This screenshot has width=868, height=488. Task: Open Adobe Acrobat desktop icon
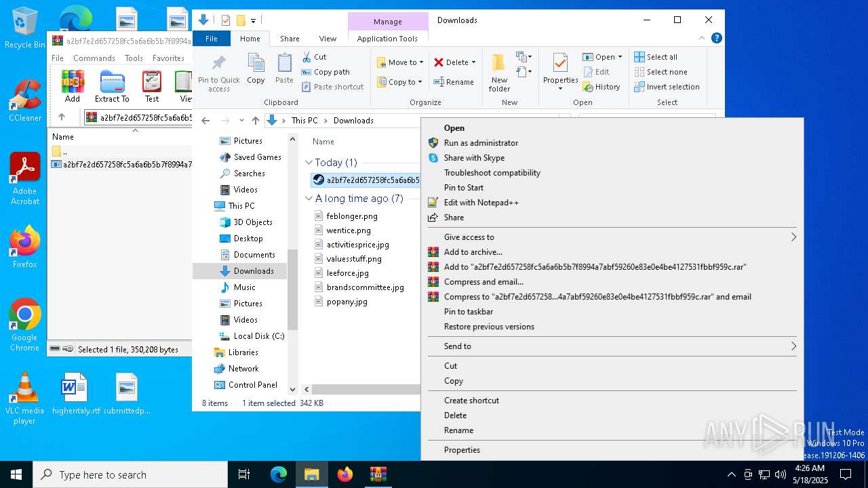coord(24,178)
